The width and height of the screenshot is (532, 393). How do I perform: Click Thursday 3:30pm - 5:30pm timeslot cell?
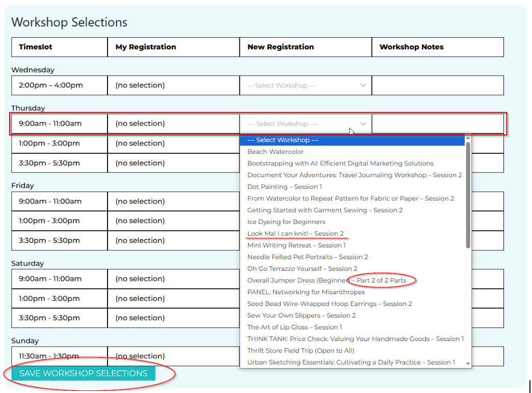60,163
